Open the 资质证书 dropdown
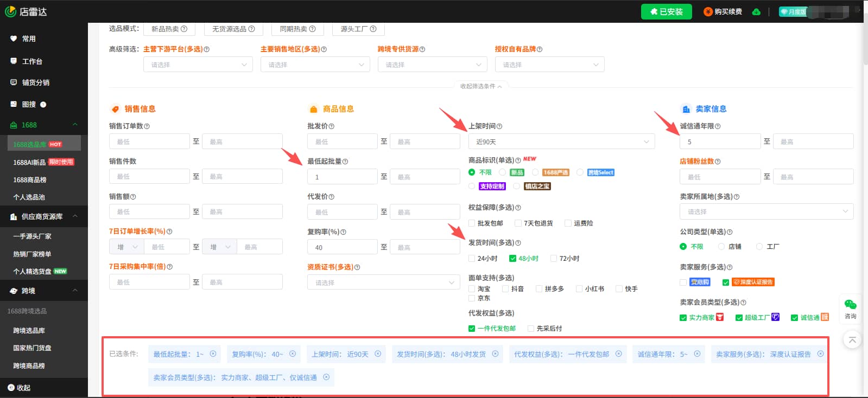The height and width of the screenshot is (398, 868). coord(384,283)
